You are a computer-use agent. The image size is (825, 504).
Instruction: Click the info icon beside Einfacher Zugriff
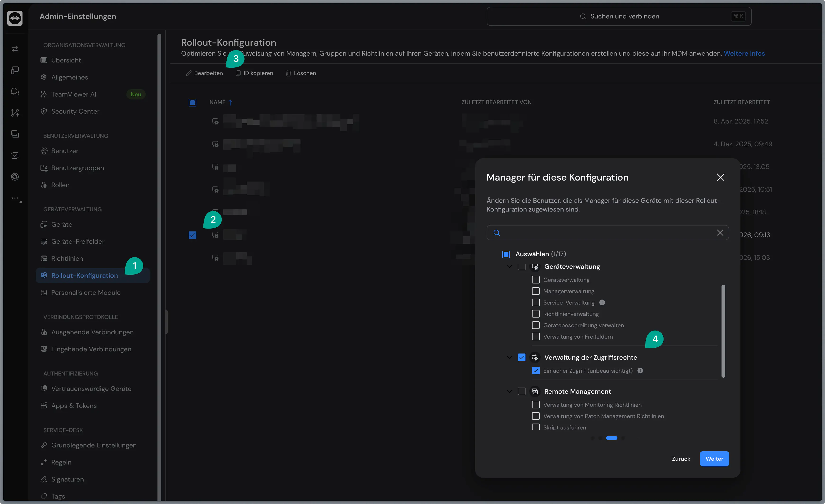(640, 371)
